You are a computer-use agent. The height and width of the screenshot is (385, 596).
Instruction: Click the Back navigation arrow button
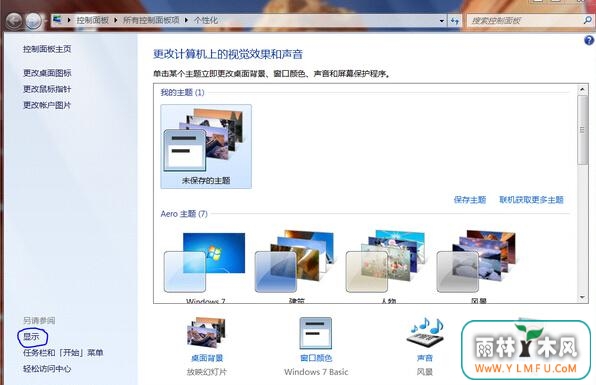click(14, 21)
